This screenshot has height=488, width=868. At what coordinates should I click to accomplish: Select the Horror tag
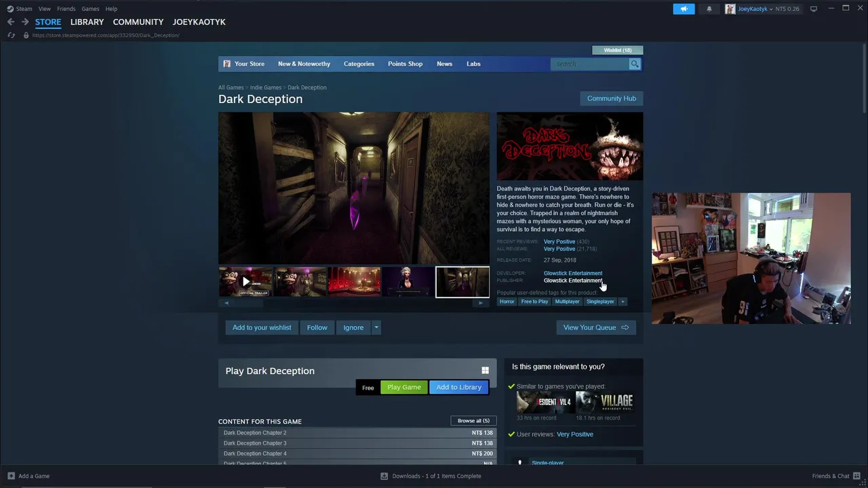(x=507, y=302)
